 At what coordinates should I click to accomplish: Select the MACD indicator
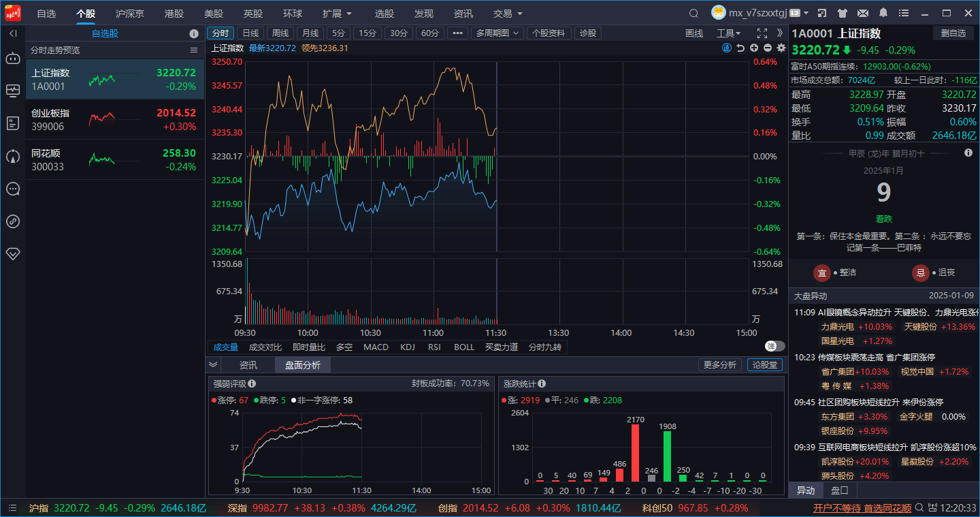(x=376, y=347)
